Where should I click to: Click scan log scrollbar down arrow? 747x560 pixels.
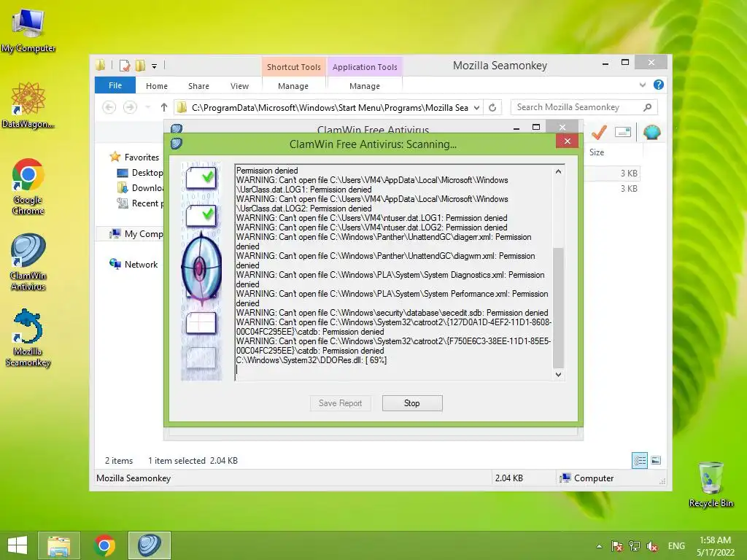coord(558,374)
